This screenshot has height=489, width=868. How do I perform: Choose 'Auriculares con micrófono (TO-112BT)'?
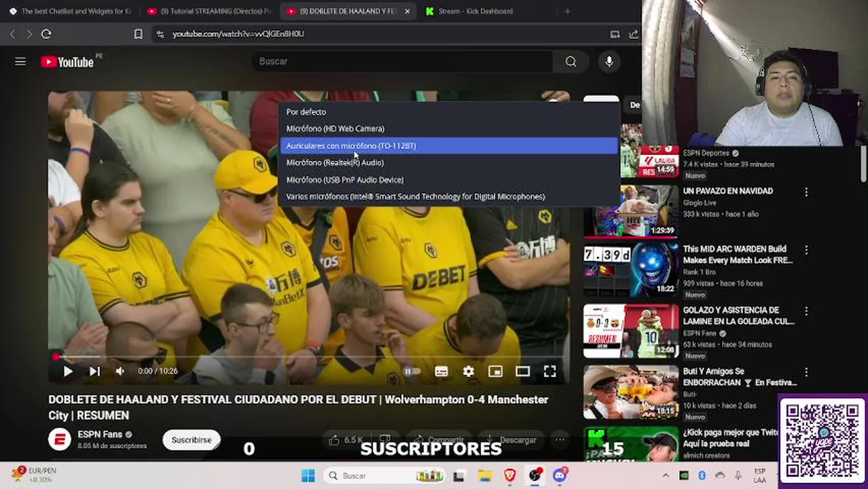pyautogui.click(x=448, y=145)
